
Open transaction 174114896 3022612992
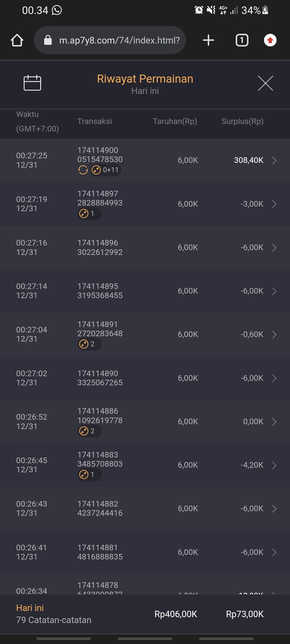100,247
